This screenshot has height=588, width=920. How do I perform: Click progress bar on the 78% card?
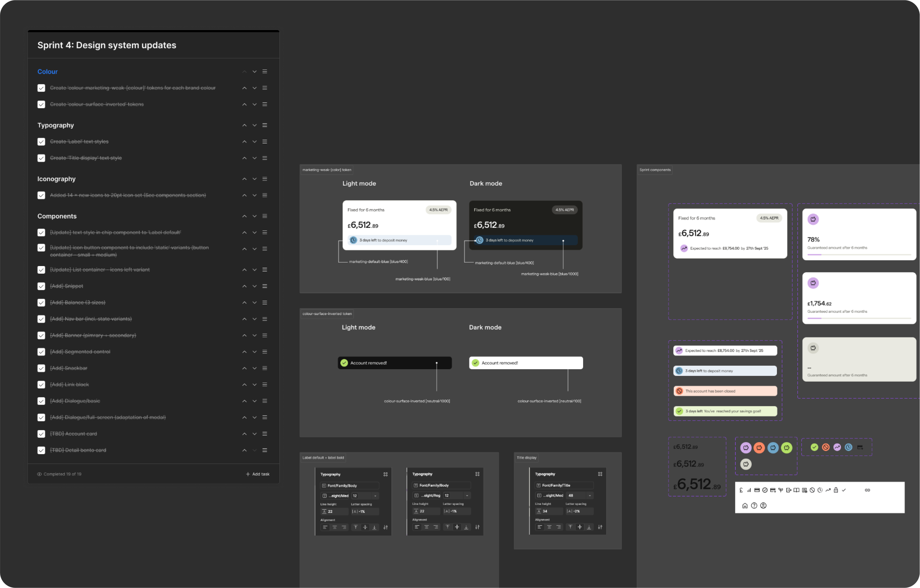pyautogui.click(x=859, y=255)
